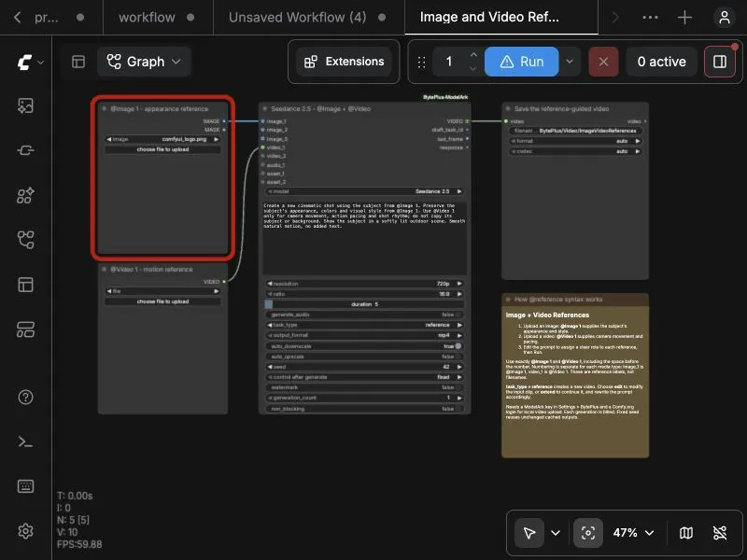Viewport: 747px width, 560px height.
Task: Open the Extensions button
Action: 344,62
